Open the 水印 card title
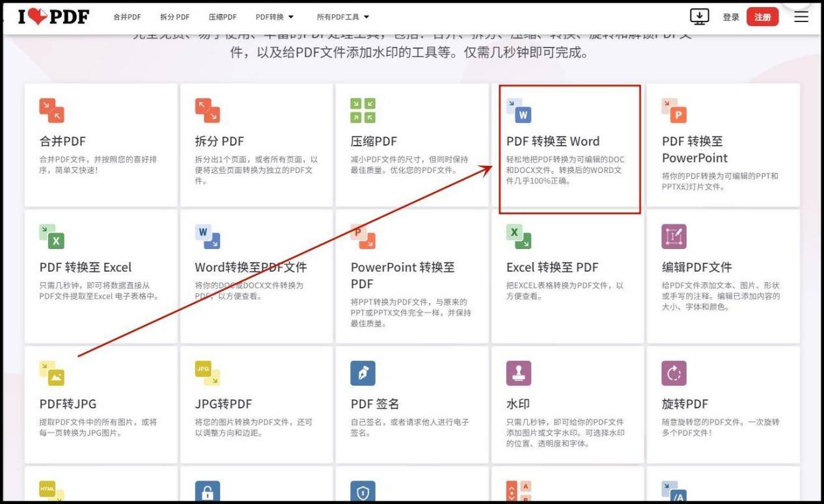Viewport: 824px width, 504px height. click(x=518, y=404)
